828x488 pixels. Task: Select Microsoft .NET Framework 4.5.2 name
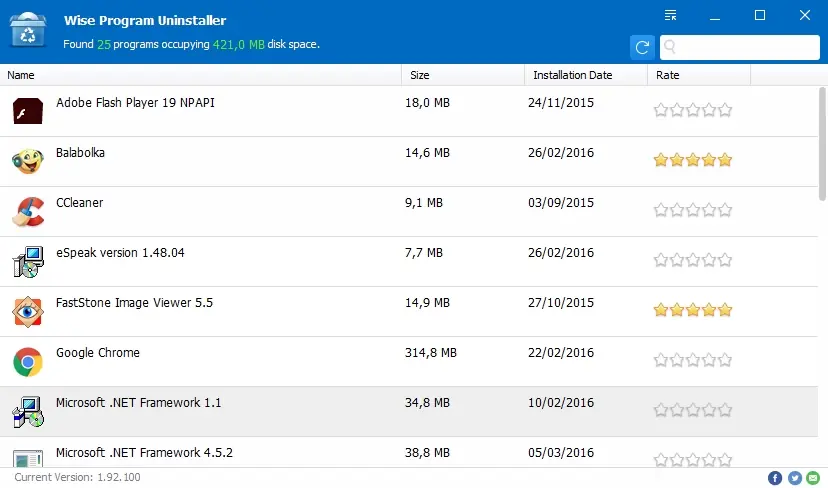(144, 453)
